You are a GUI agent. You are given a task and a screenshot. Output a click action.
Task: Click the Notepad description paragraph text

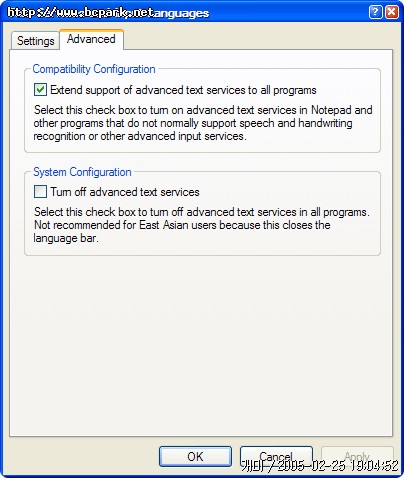tap(203, 123)
